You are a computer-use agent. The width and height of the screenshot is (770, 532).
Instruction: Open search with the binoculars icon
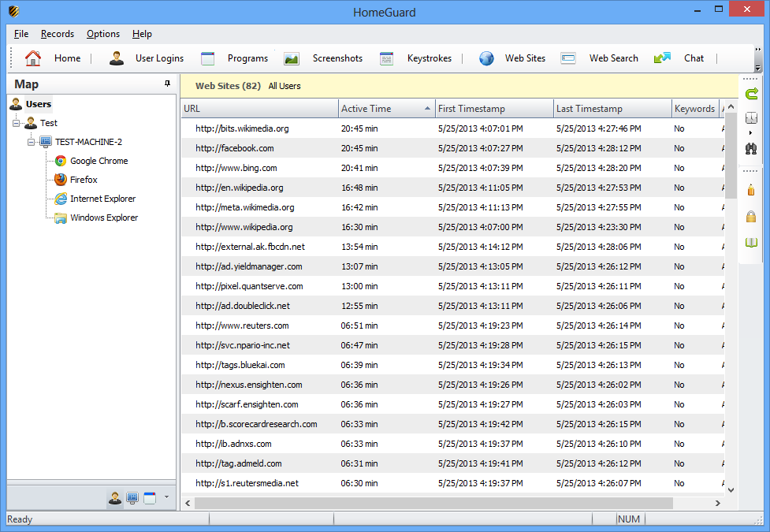tap(751, 148)
